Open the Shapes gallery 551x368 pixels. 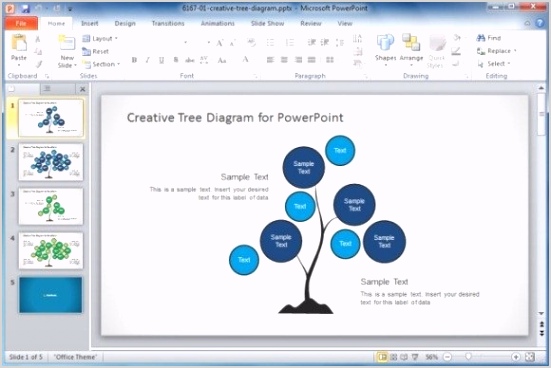click(x=385, y=50)
